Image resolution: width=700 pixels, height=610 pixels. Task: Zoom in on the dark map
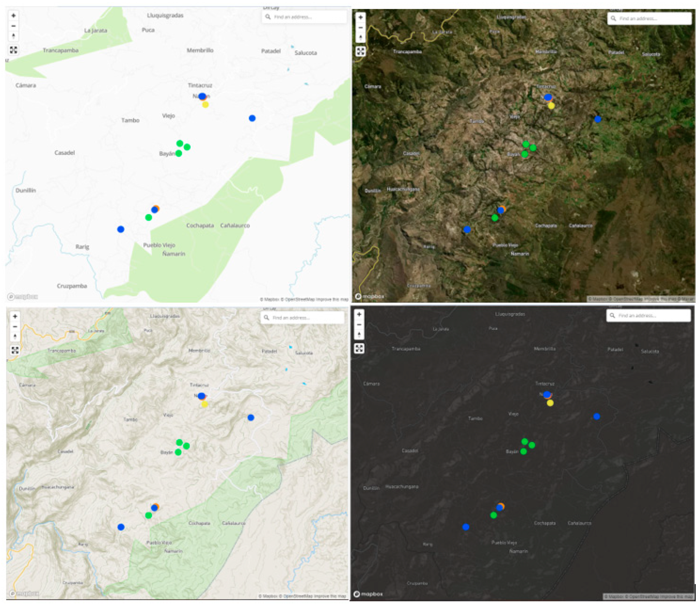click(x=359, y=314)
